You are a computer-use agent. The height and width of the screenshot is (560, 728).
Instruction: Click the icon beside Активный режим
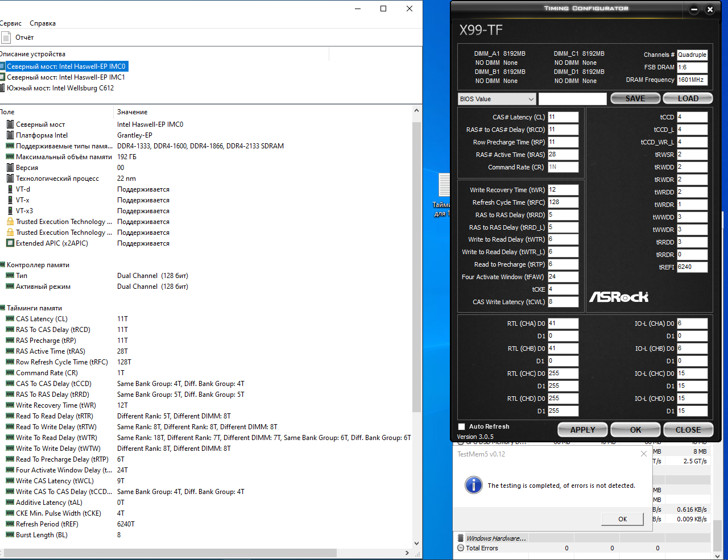pyautogui.click(x=10, y=287)
